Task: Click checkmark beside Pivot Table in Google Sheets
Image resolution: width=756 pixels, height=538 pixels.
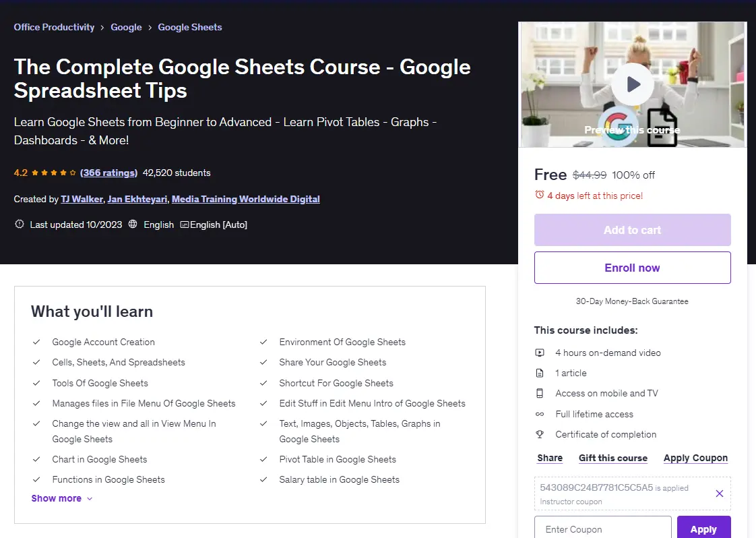Action: (x=263, y=459)
